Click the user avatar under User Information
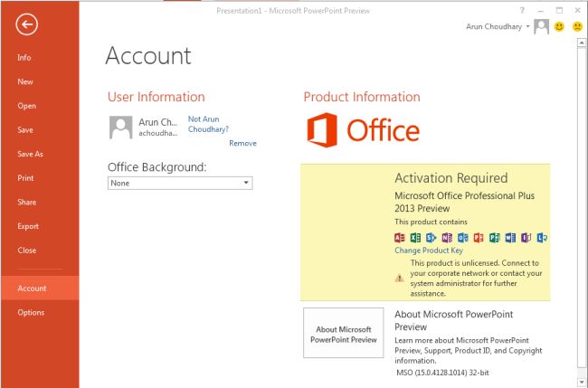The width and height of the screenshot is (588, 388). tap(120, 128)
